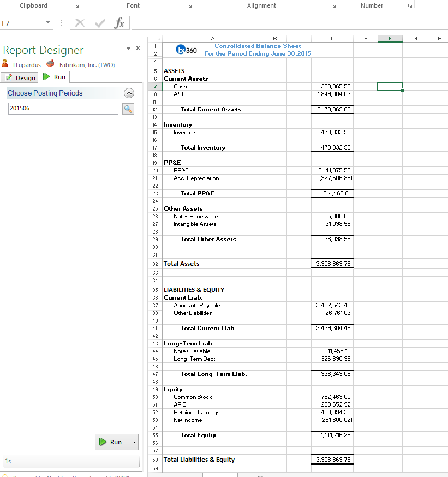This screenshot has height=477, width=448.
Task: Click the Name Box showing F7
Action: (22, 23)
